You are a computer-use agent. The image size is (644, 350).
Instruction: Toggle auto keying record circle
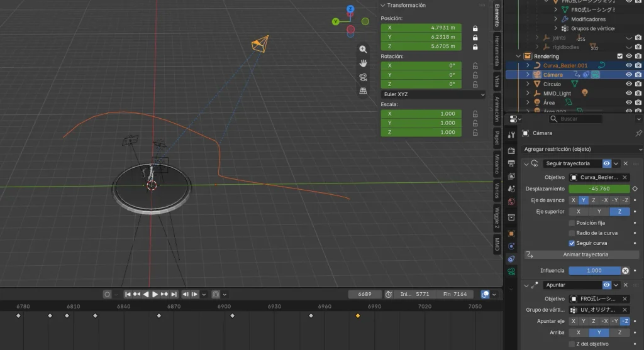(x=107, y=294)
